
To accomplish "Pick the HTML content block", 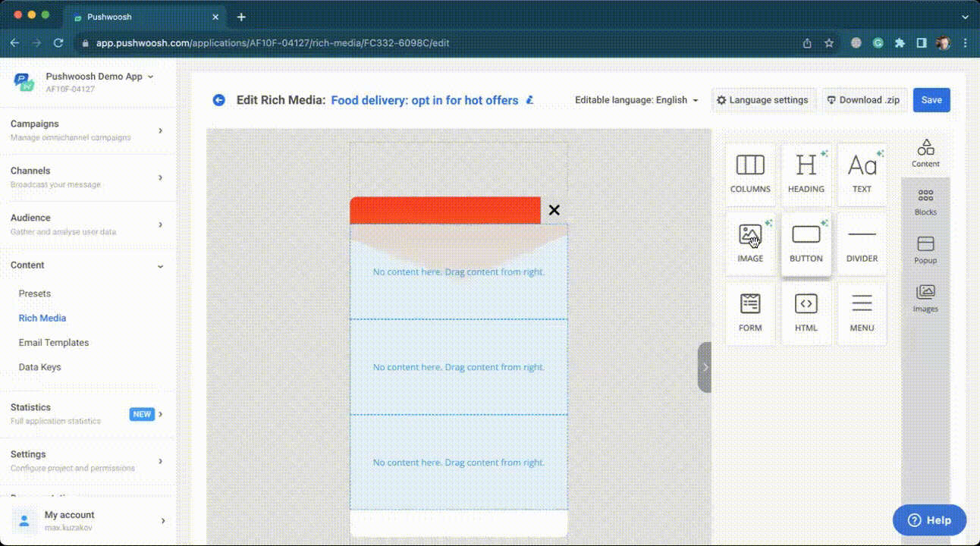I will (x=806, y=313).
